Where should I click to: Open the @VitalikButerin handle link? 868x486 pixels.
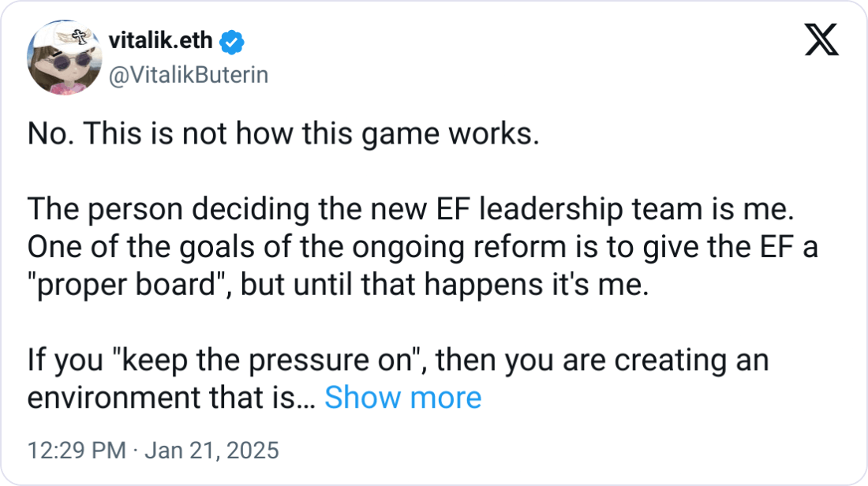[187, 75]
